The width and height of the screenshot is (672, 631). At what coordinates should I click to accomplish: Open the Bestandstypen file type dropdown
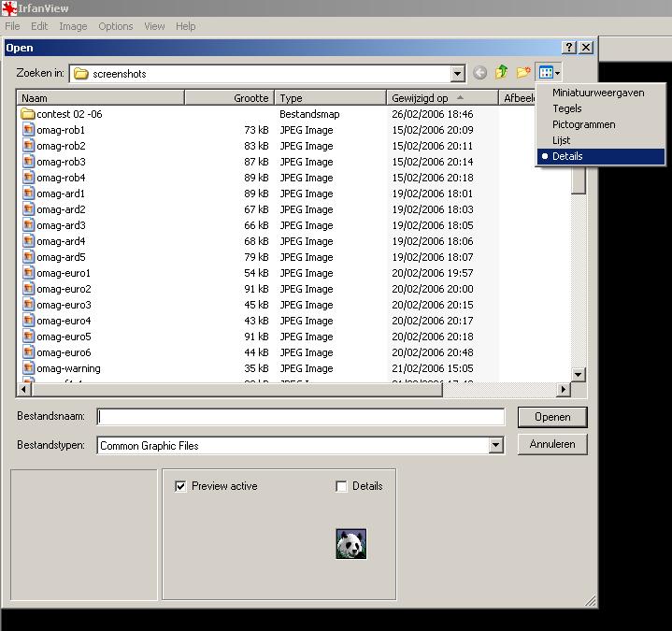(496, 446)
